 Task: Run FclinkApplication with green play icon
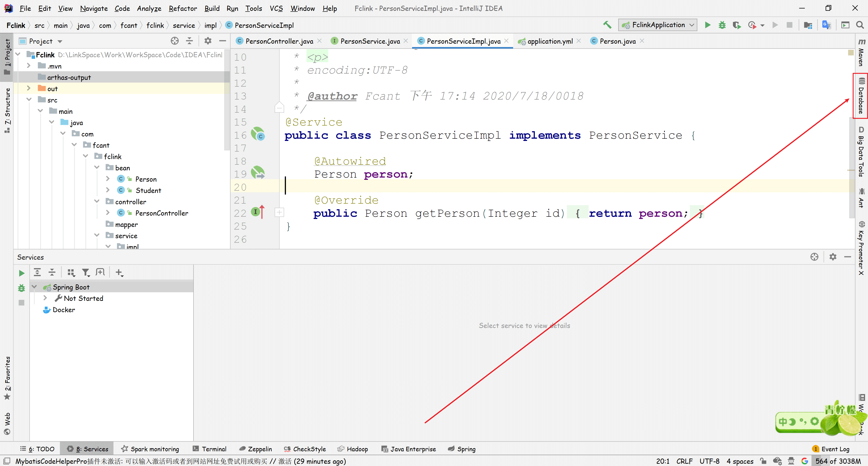pyautogui.click(x=708, y=25)
